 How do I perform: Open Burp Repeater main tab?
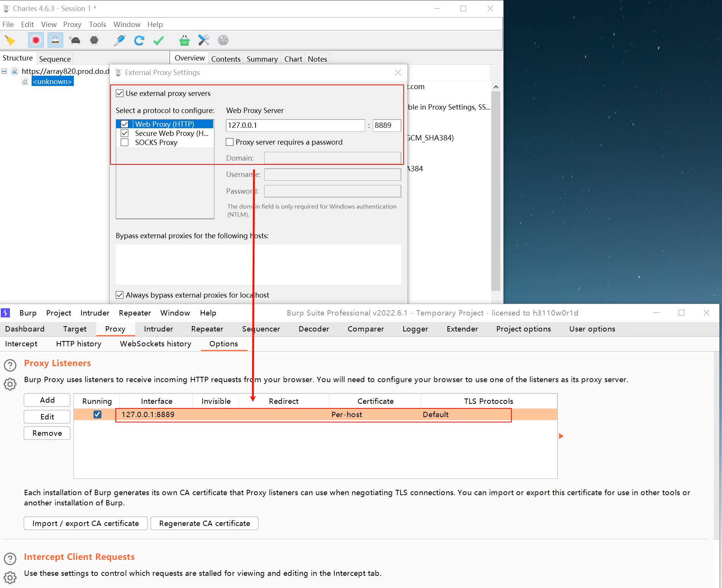coord(207,329)
